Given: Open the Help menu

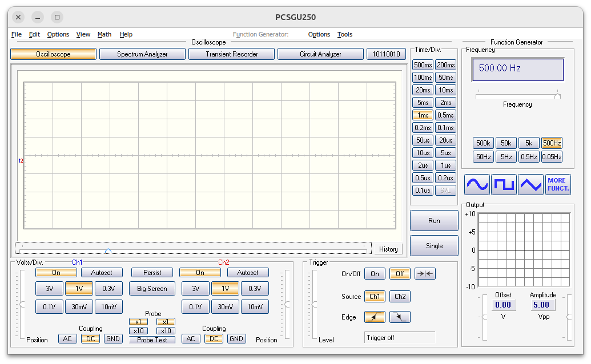Looking at the screenshot, I should [126, 34].
